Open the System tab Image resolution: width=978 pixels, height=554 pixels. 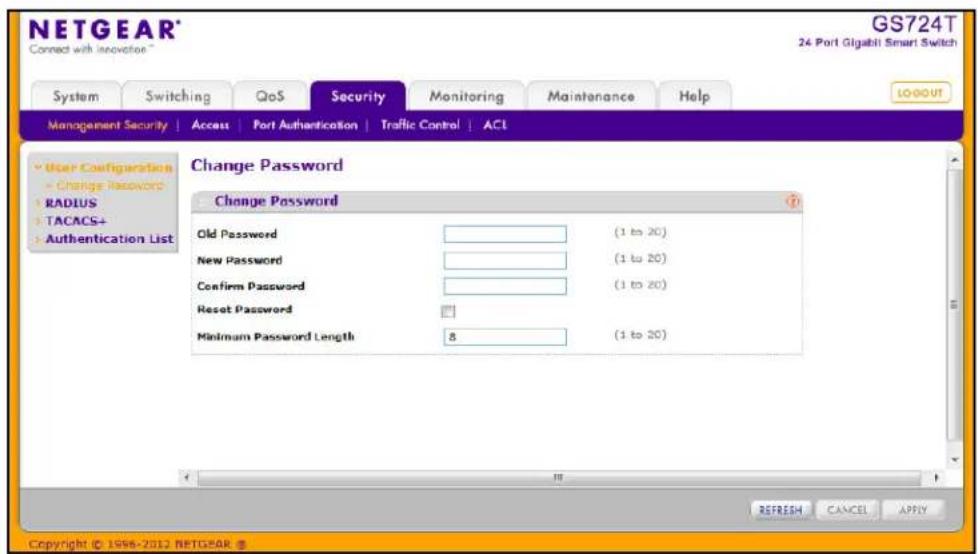coord(75,97)
